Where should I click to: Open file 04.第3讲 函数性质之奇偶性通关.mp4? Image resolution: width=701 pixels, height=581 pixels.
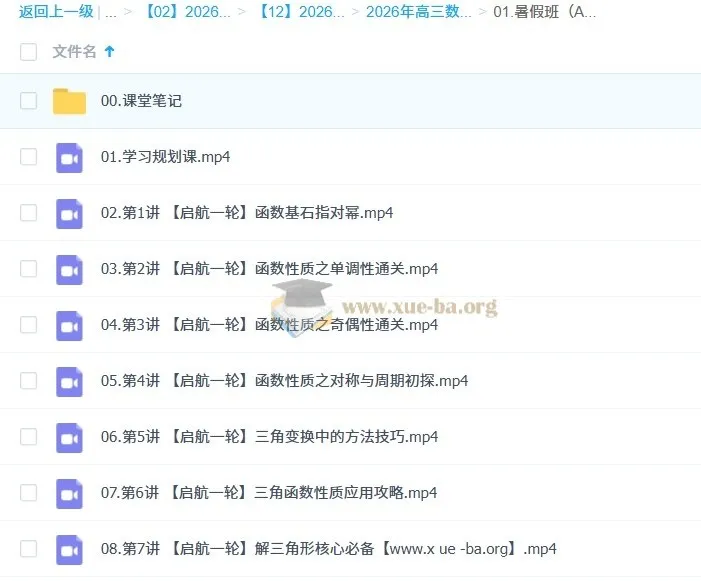(x=270, y=325)
